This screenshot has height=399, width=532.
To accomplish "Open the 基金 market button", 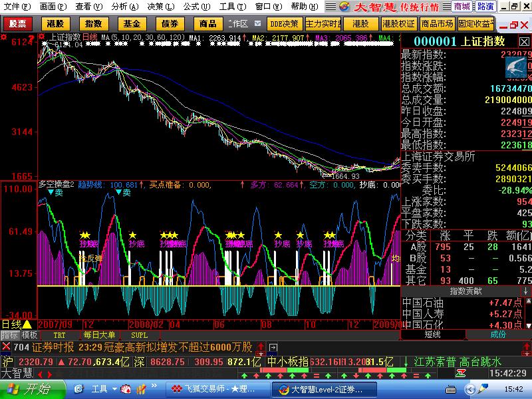I will (x=132, y=24).
